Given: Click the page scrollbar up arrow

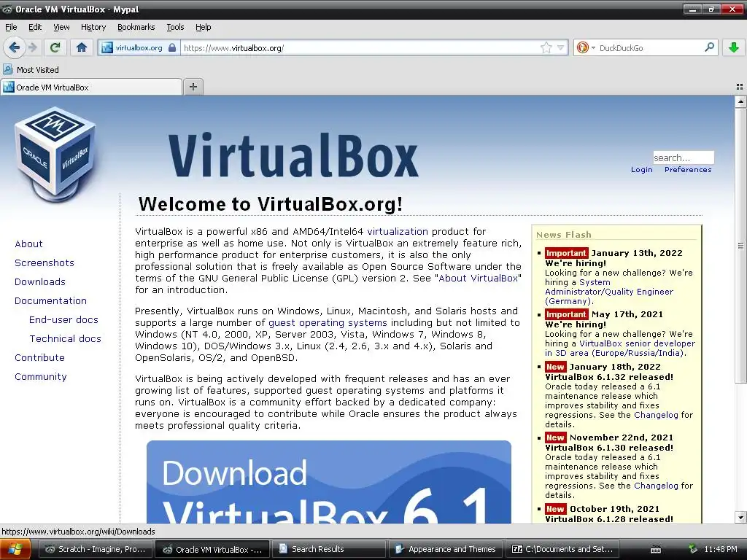Looking at the screenshot, I should (x=740, y=101).
